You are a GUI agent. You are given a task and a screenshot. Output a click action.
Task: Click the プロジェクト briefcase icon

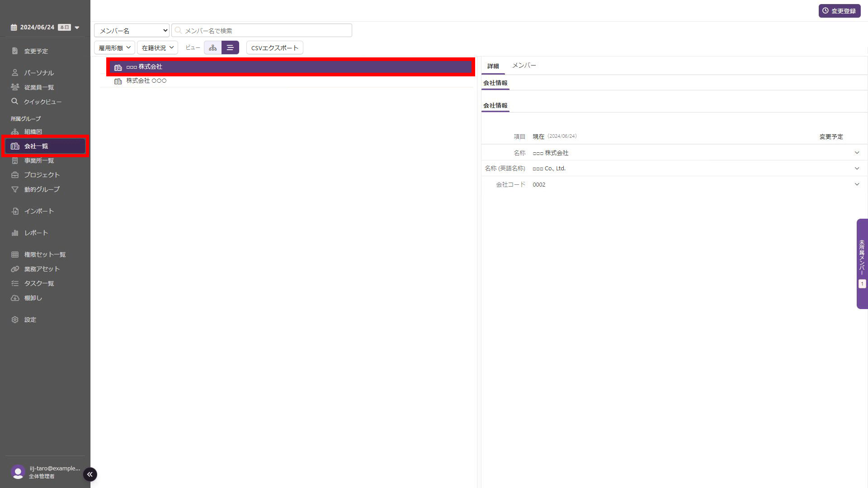coord(15,175)
